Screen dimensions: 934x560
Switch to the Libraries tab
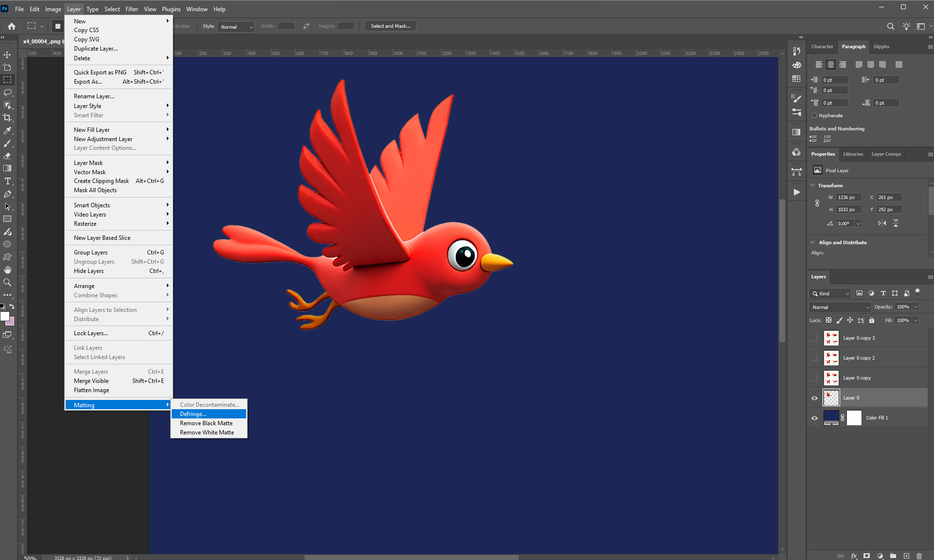click(x=853, y=154)
